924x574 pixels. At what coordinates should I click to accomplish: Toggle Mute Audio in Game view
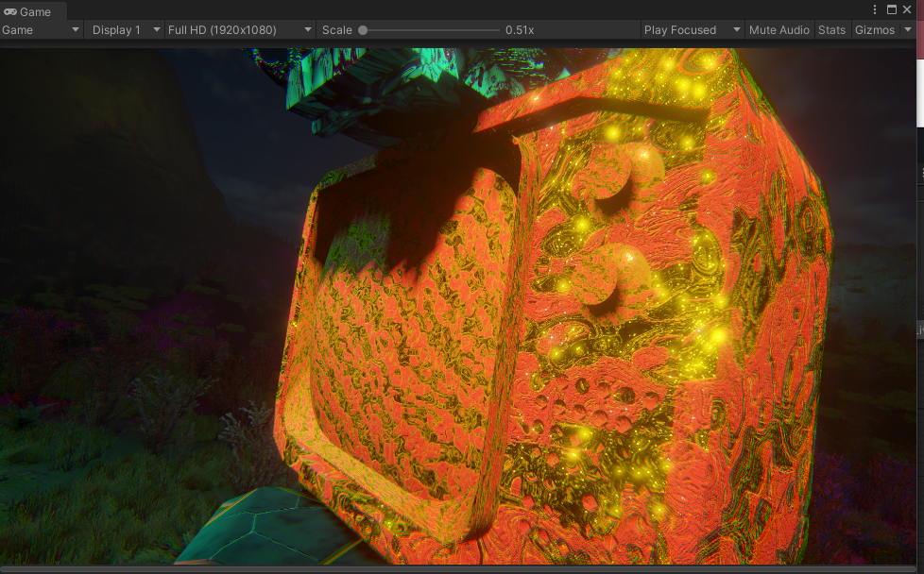(x=779, y=30)
